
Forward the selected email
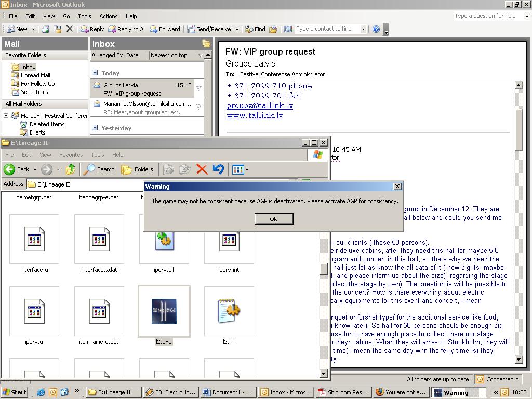tap(165, 29)
